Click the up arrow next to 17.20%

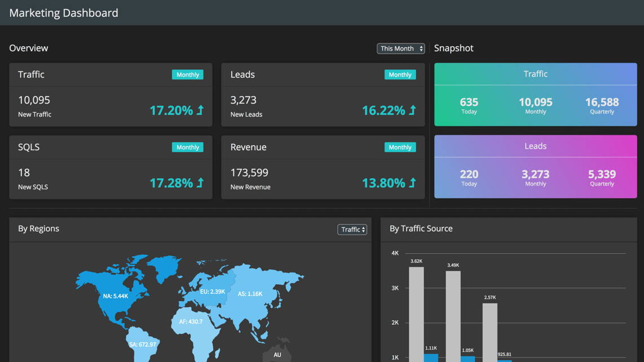[200, 110]
